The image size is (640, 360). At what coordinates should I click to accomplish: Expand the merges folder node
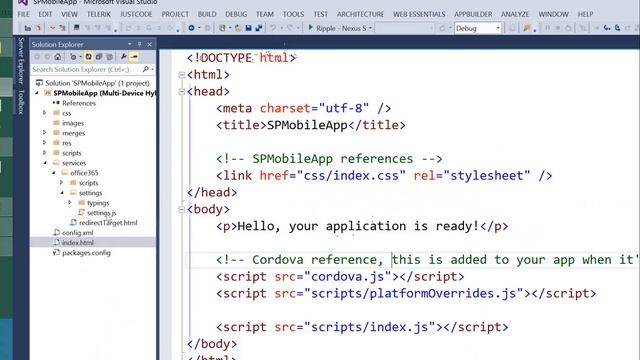coord(45,133)
